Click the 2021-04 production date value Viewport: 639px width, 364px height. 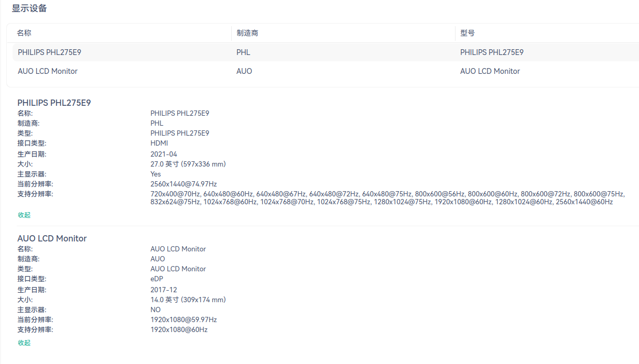click(164, 154)
